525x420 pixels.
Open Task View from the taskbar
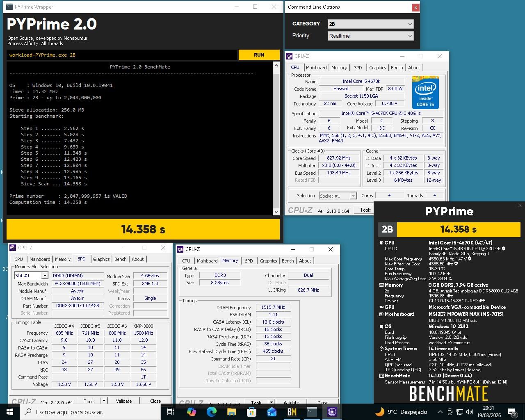[x=171, y=411]
